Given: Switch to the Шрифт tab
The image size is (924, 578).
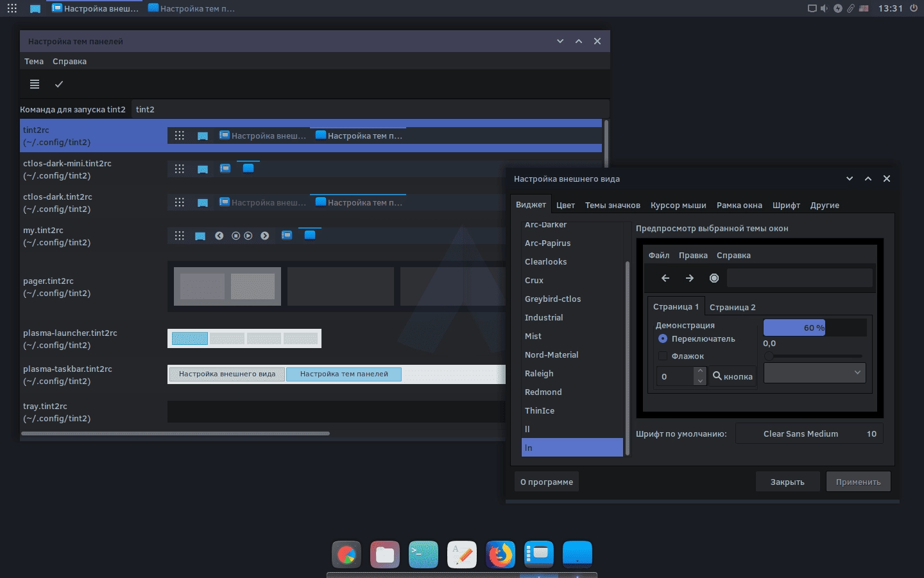Looking at the screenshot, I should [x=786, y=205].
